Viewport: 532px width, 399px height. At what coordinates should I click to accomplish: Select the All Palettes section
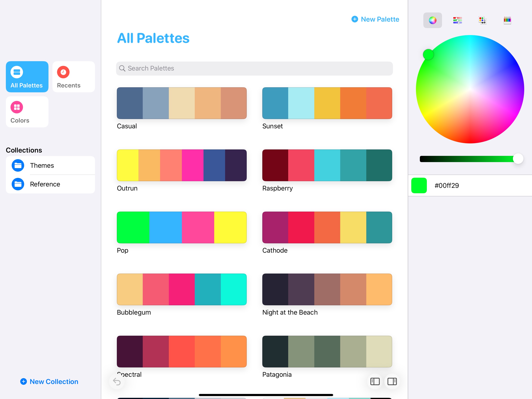click(x=27, y=77)
